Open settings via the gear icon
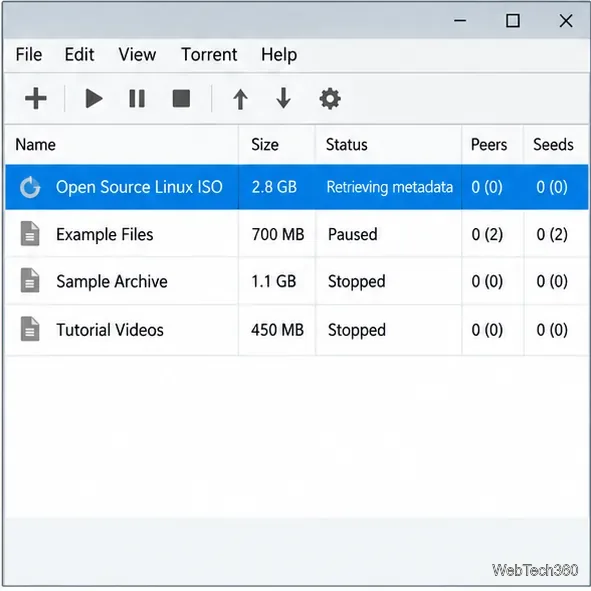The image size is (591, 591). point(330,99)
